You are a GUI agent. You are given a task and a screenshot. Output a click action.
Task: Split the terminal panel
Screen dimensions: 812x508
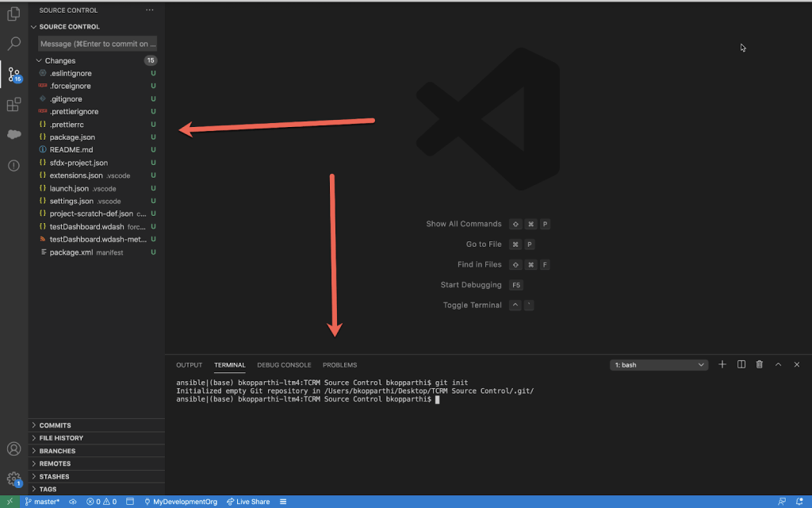pos(741,364)
